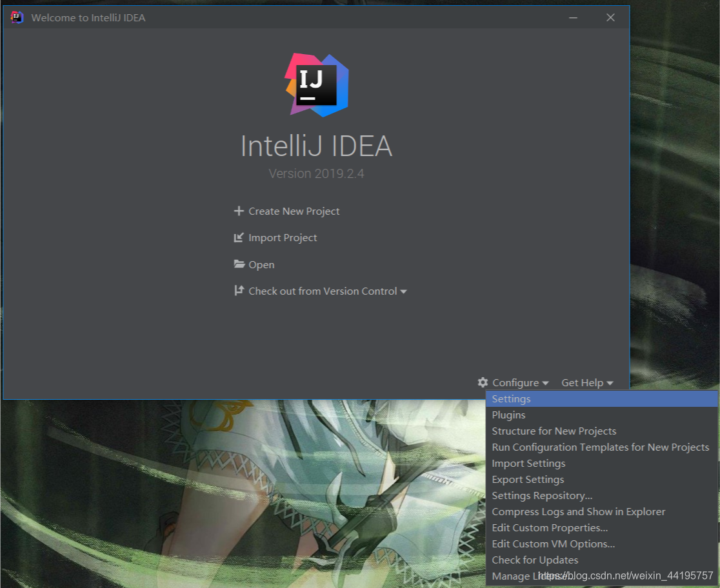Select Plugins in the Configure menu
Screen dimensions: 720x588
(x=601, y=415)
